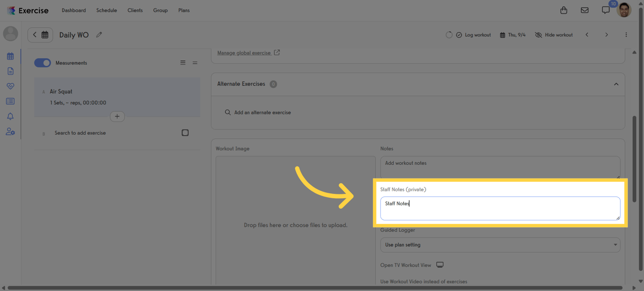Image resolution: width=644 pixels, height=291 pixels.
Task: Click the Manage global exercise link
Action: point(245,52)
